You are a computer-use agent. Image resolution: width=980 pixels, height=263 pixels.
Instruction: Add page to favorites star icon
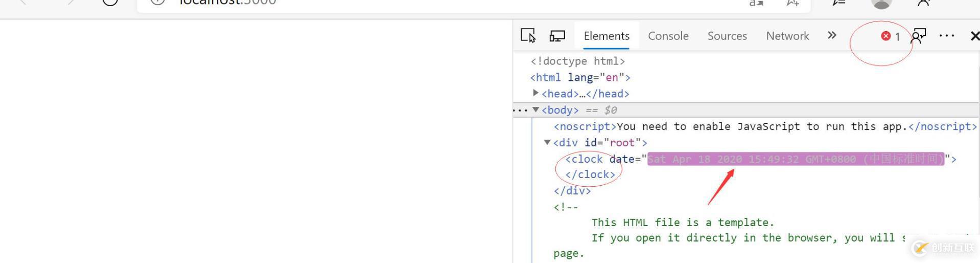(x=792, y=3)
